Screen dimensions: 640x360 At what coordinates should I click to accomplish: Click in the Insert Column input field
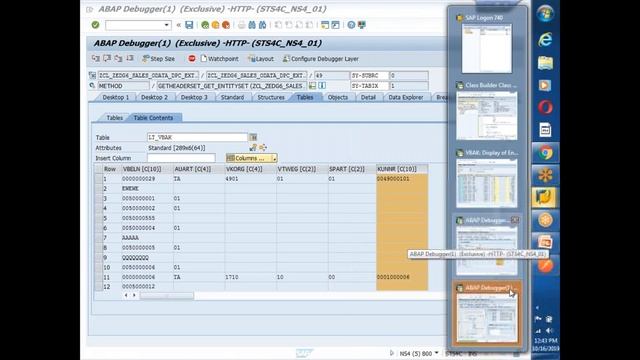(181, 158)
